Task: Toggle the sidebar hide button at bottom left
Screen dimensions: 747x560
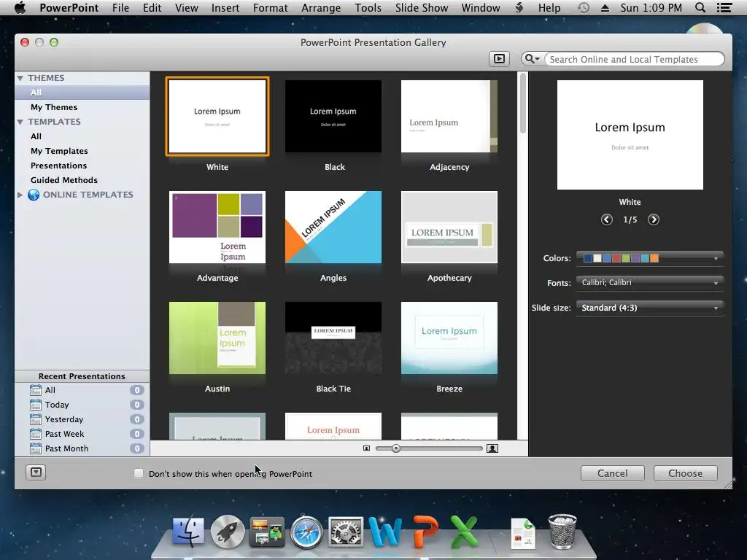Action: pos(36,472)
